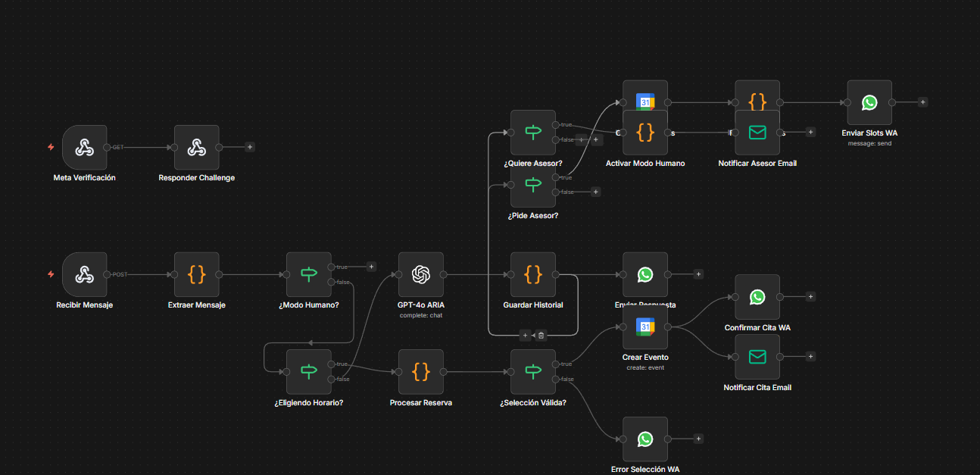Click the Responder Challenge node icon
The height and width of the screenshot is (475, 980).
[x=196, y=148]
